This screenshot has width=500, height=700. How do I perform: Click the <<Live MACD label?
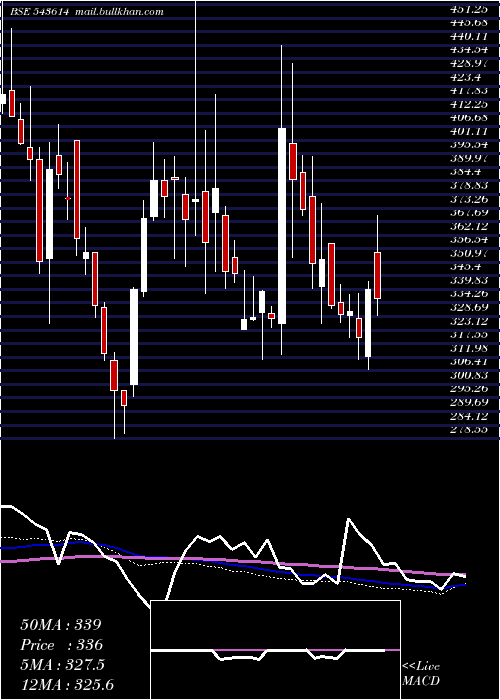(421, 674)
